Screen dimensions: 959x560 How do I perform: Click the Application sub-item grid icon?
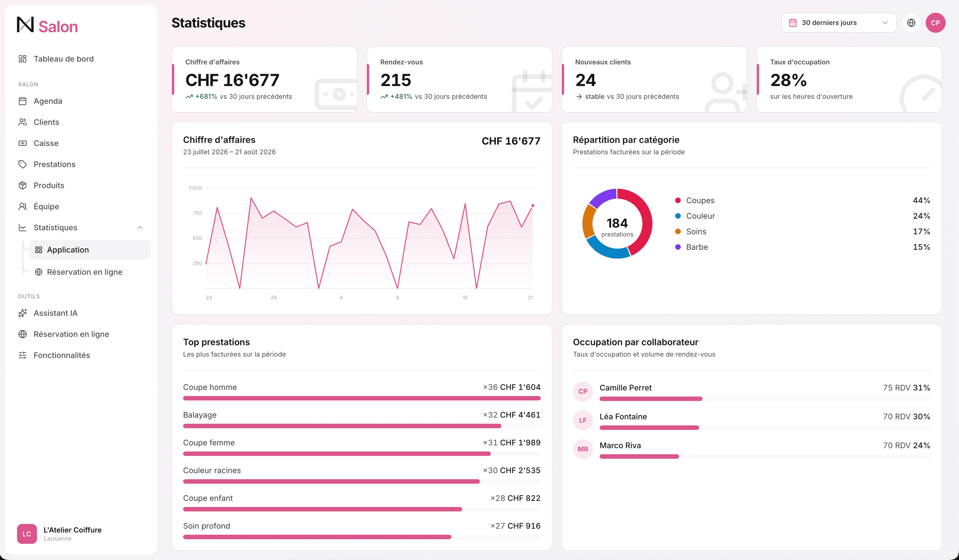39,250
